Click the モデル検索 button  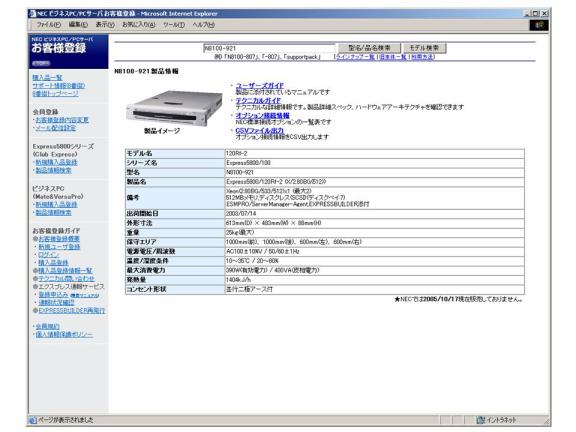point(424,48)
